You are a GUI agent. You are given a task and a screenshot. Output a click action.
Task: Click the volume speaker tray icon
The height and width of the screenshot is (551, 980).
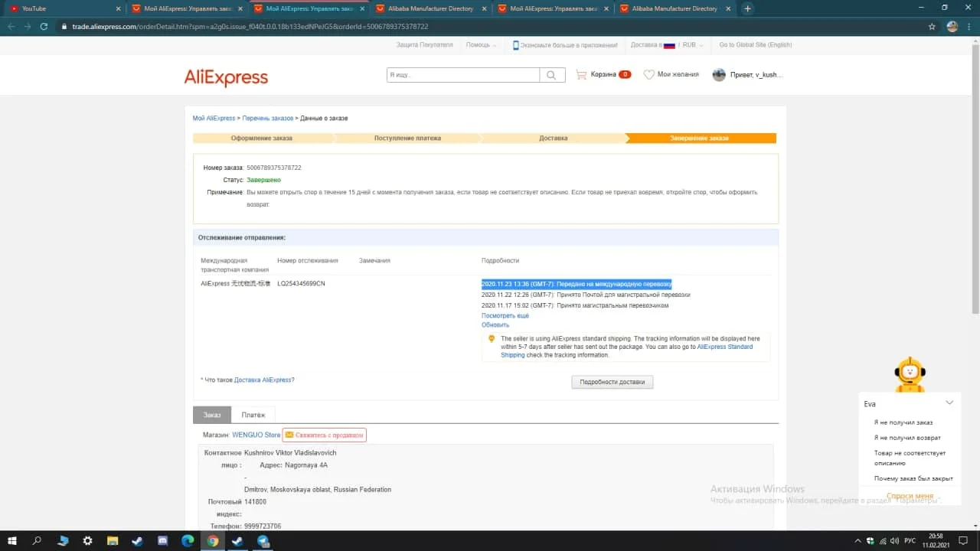(x=893, y=540)
